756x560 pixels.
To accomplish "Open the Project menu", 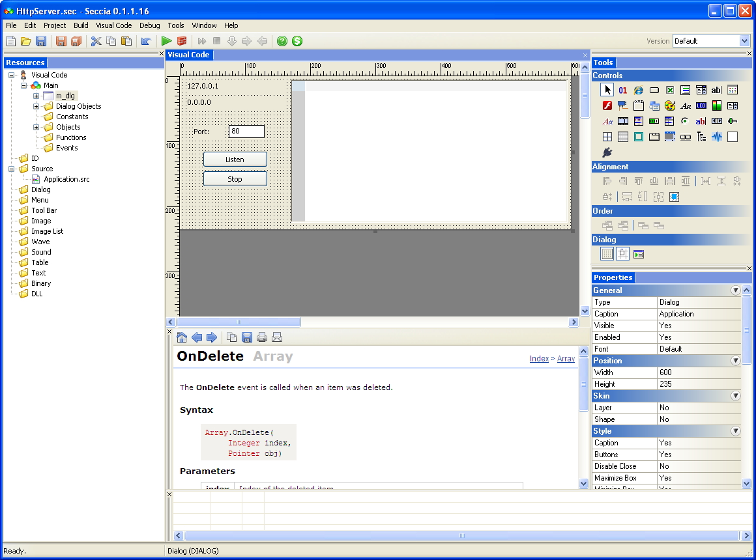I will 55,25.
